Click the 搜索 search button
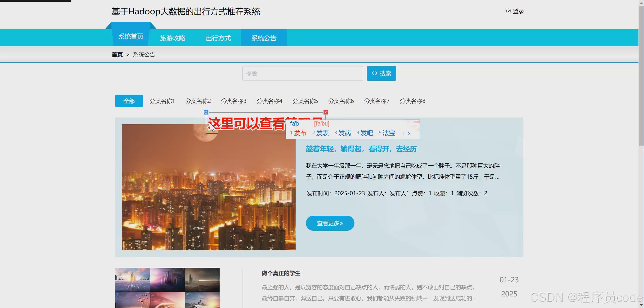644x308 pixels. point(381,73)
